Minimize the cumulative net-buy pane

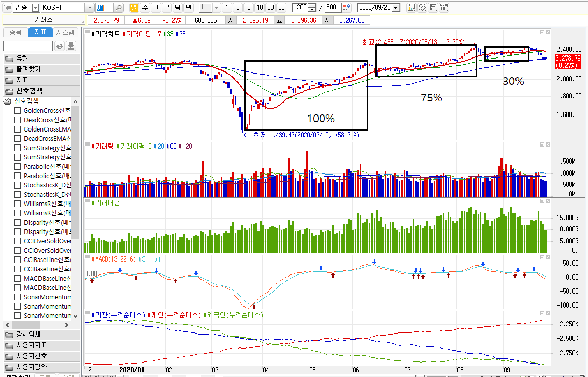pyautogui.click(x=542, y=314)
